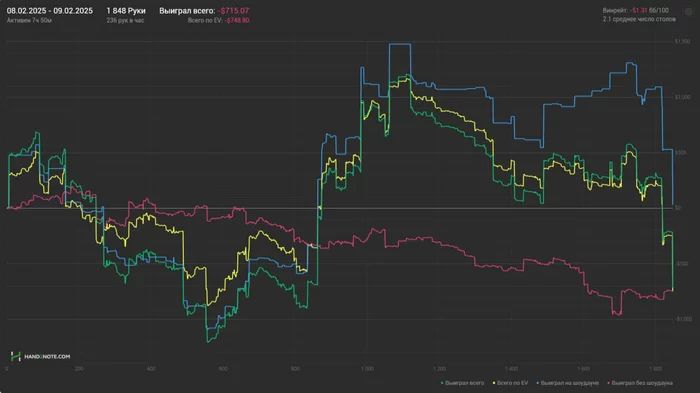
Task: Click the $1,500 y-axis label
Action: pyautogui.click(x=682, y=42)
